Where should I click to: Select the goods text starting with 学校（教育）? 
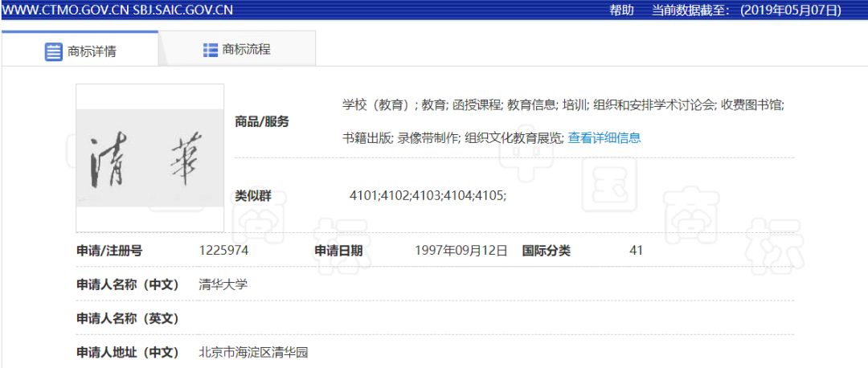point(563,104)
